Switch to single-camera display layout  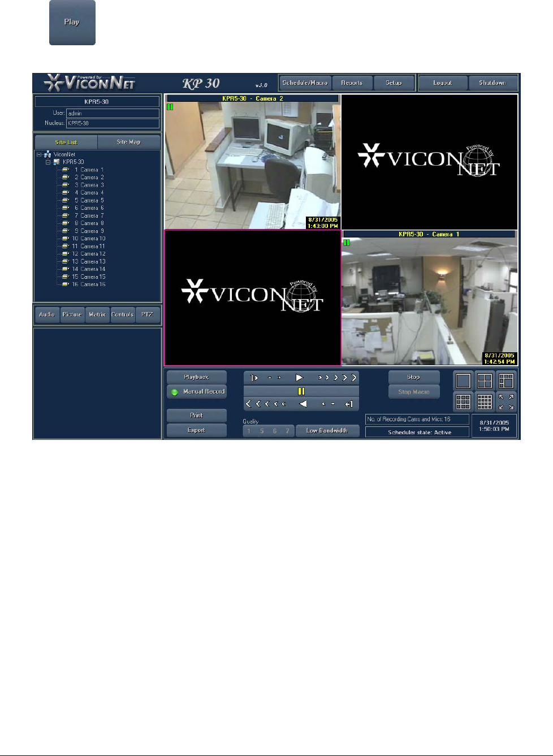pos(463,381)
